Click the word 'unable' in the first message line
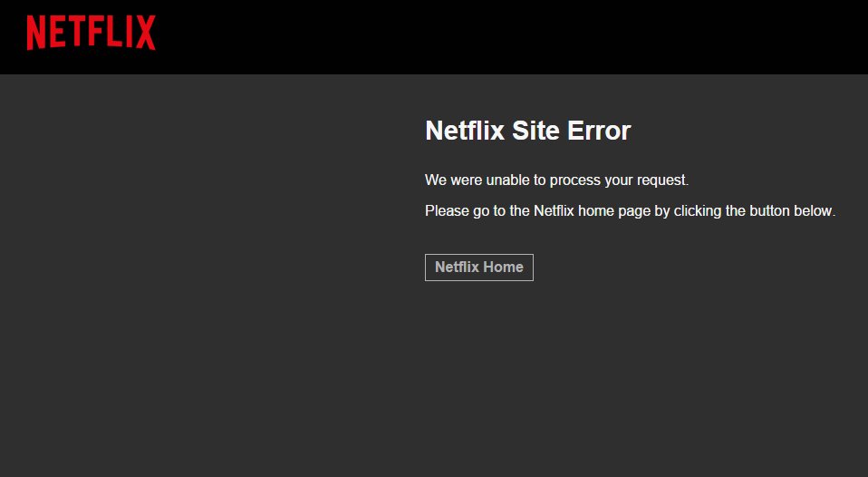 point(507,180)
